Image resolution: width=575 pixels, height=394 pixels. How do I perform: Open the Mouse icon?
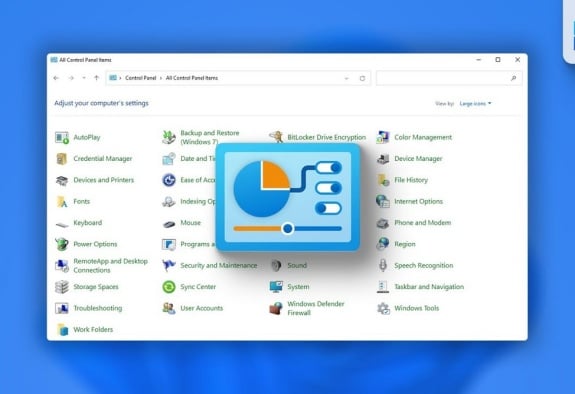click(x=169, y=224)
